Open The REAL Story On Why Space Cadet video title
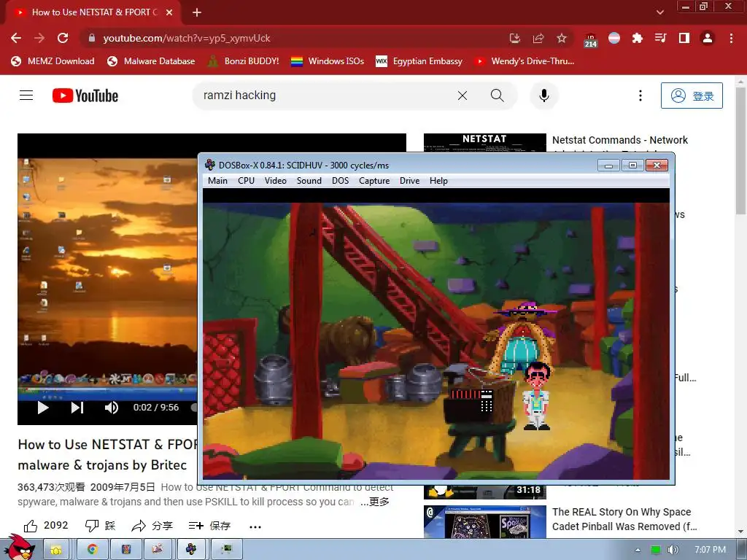The height and width of the screenshot is (560, 747). (624, 519)
